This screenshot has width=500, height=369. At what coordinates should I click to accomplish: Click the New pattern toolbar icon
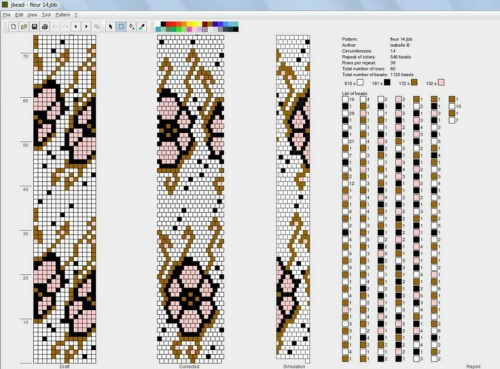click(x=13, y=26)
